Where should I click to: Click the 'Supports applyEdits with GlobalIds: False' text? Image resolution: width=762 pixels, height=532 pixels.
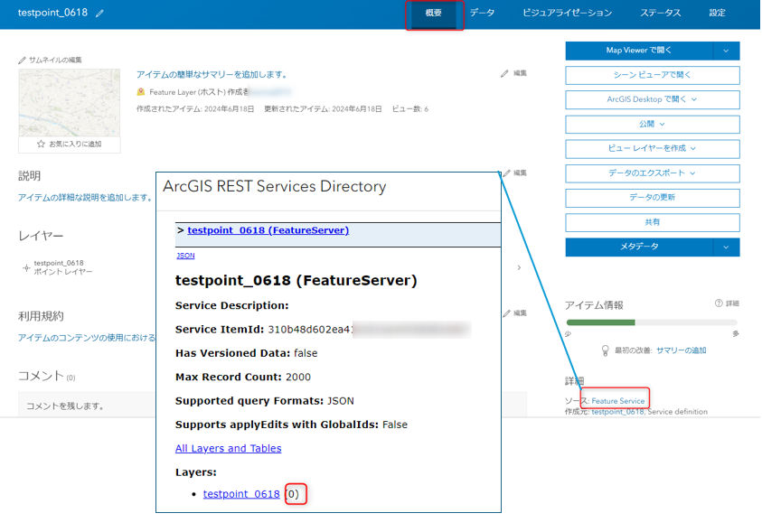(x=292, y=425)
